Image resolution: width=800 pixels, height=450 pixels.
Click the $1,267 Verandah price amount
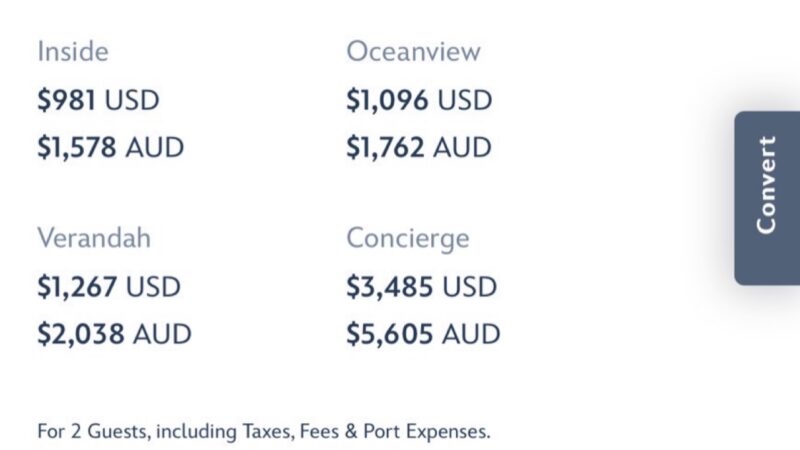[78, 287]
